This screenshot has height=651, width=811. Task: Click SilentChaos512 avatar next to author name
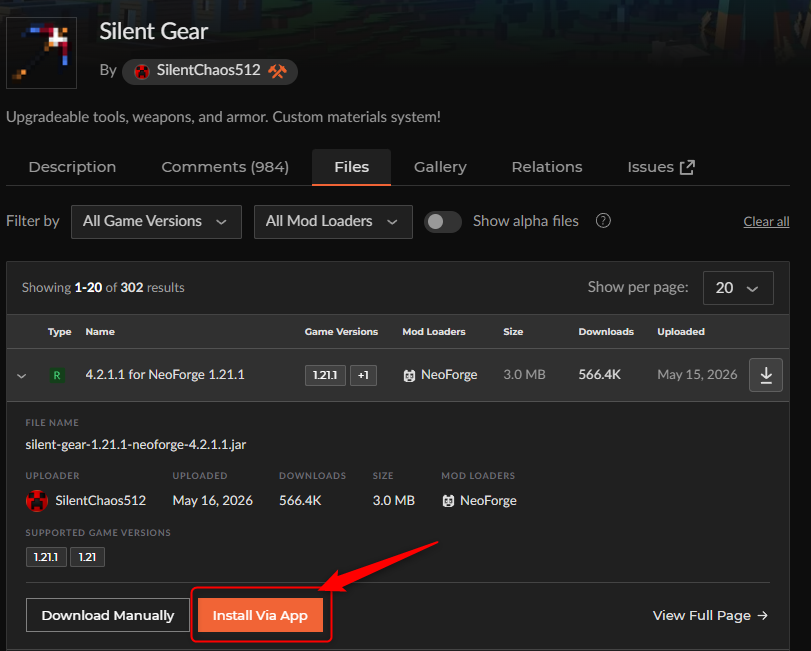click(142, 71)
